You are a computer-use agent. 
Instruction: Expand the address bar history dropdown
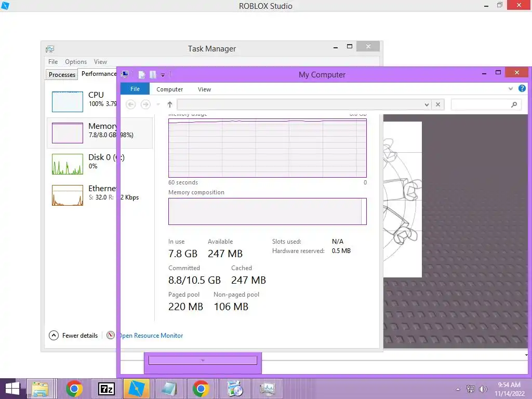(x=427, y=104)
